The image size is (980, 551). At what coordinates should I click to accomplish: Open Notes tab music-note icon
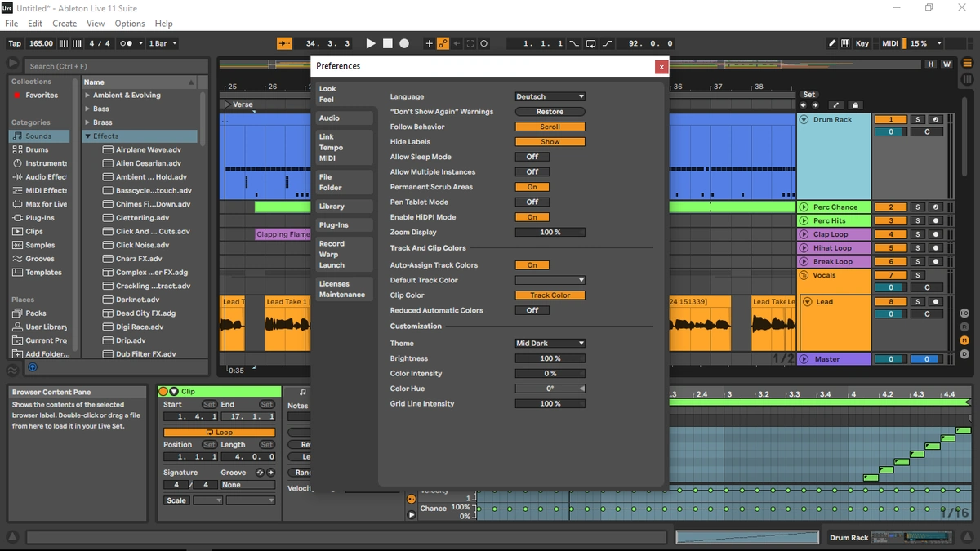coord(303,393)
